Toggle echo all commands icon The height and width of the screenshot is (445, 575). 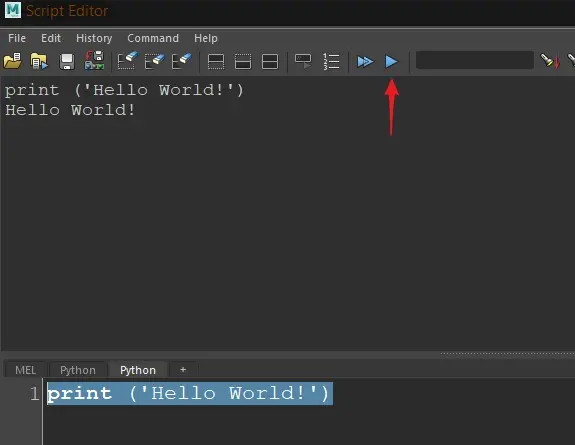pyautogui.click(x=303, y=61)
